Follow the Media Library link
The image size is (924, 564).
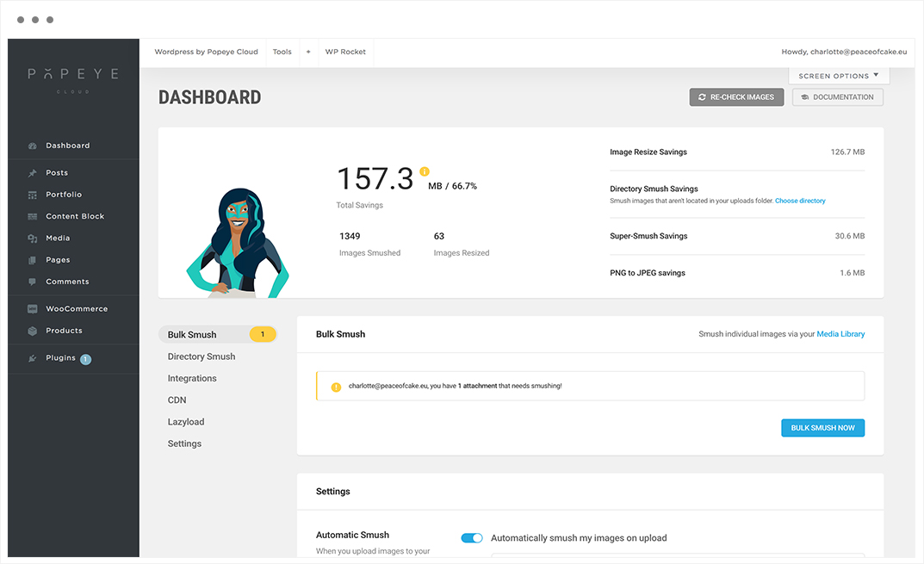pos(840,334)
